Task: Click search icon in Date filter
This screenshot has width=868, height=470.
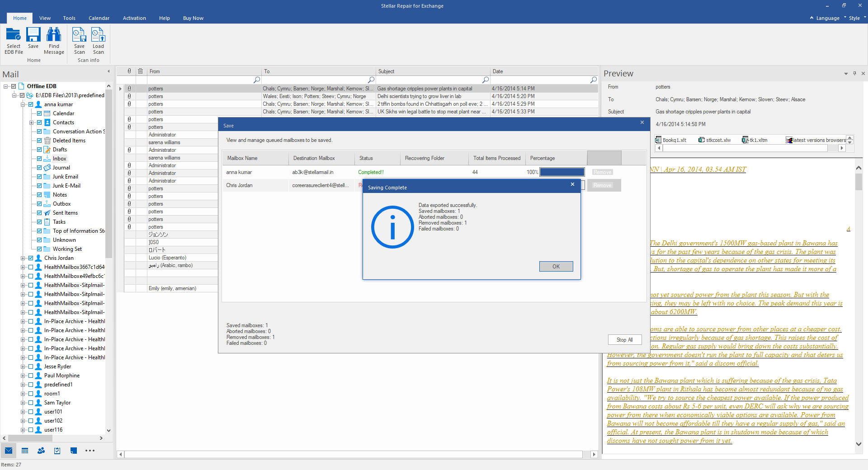Action: pos(594,80)
